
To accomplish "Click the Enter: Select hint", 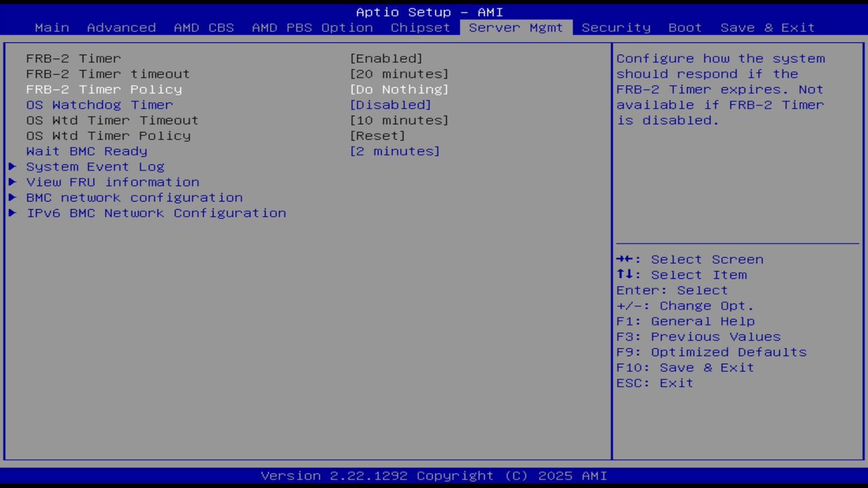I will [x=672, y=290].
